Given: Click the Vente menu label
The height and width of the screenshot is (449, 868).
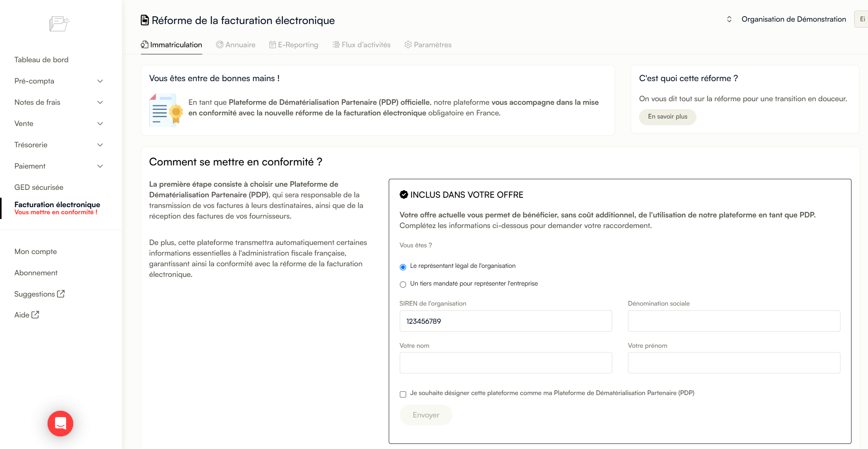Looking at the screenshot, I should (24, 124).
